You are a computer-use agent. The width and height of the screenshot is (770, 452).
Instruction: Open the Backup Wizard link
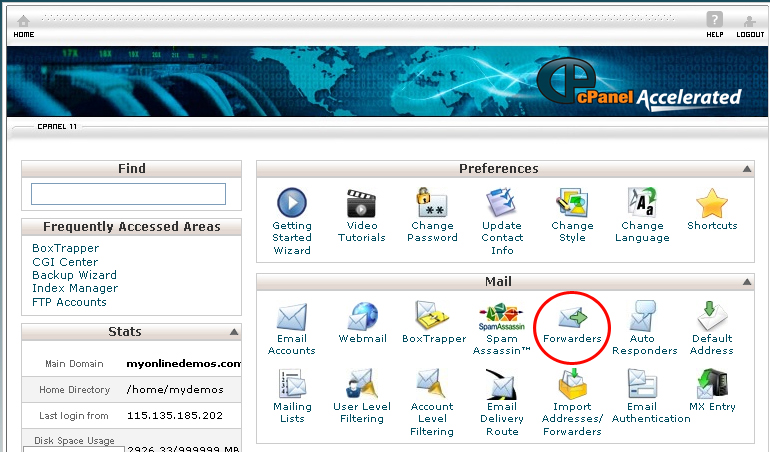(x=74, y=275)
